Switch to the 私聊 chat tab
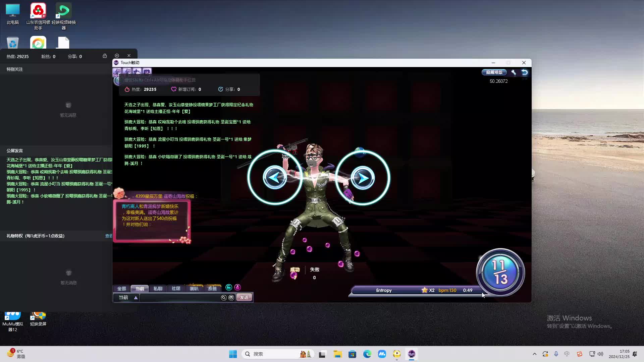This screenshot has width=644, height=362. (158, 289)
